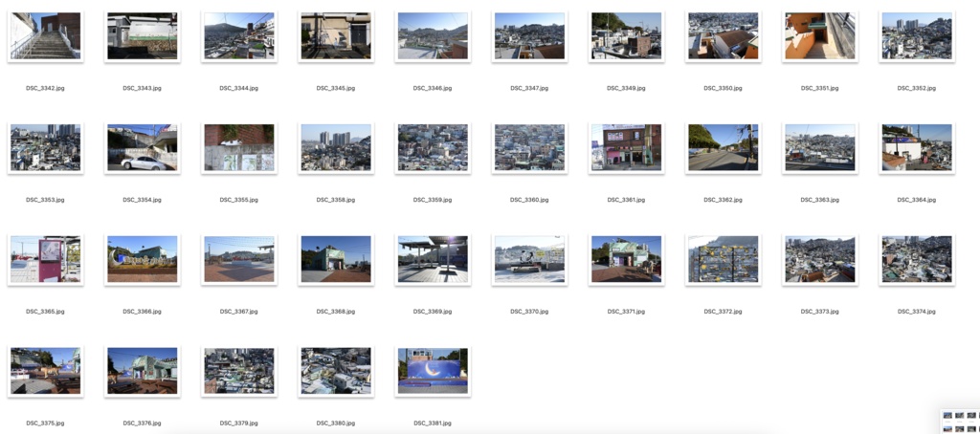Click the filename label DSC_3352.jpg
The height and width of the screenshot is (434, 980).
917,88
